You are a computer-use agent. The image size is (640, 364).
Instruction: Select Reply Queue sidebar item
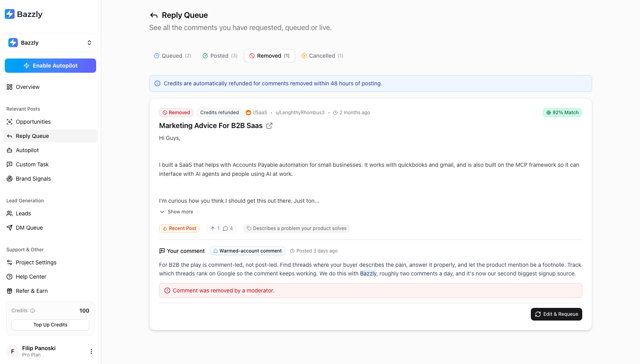(50, 136)
